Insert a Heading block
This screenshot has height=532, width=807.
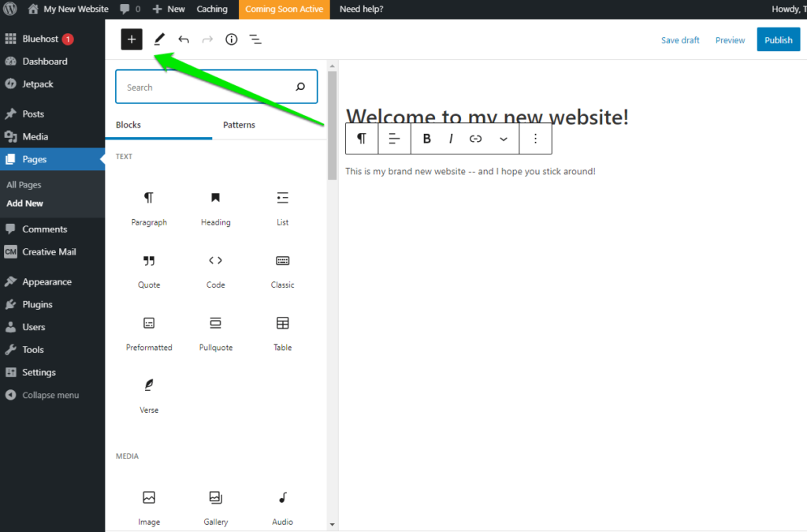coord(216,208)
